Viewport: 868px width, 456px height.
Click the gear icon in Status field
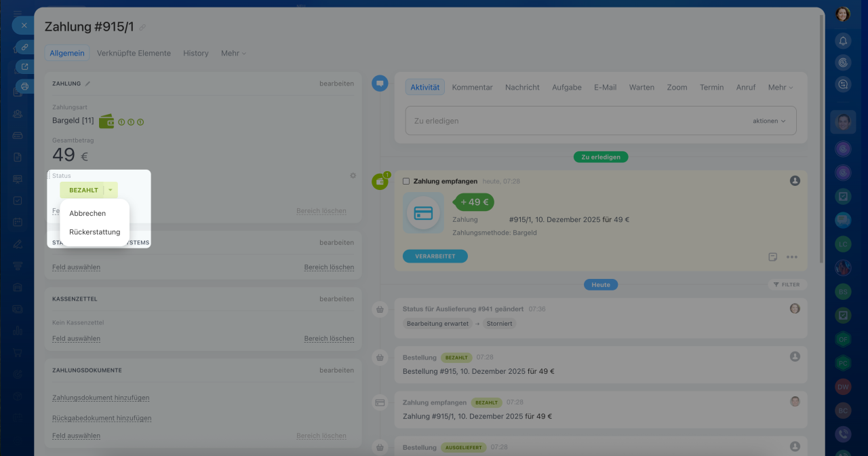click(x=353, y=176)
